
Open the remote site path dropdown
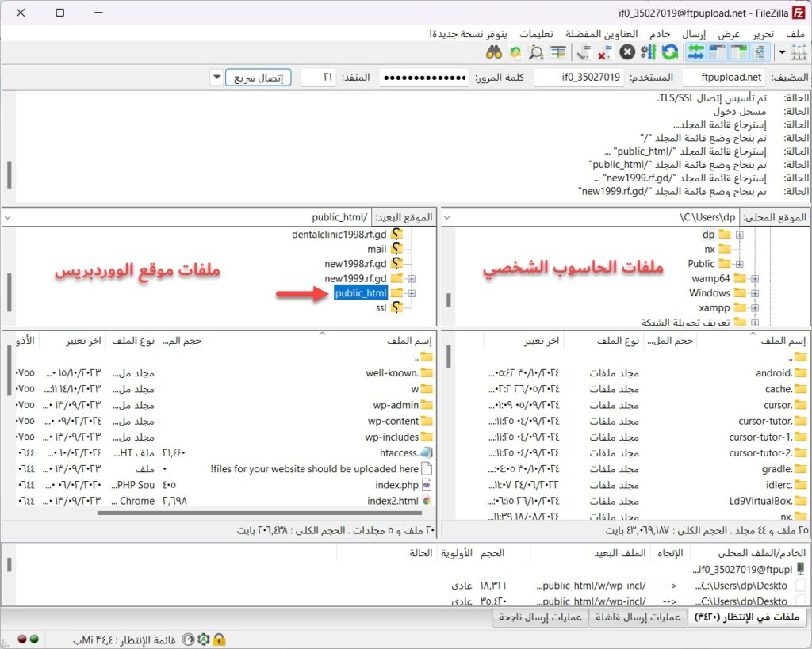click(x=8, y=217)
